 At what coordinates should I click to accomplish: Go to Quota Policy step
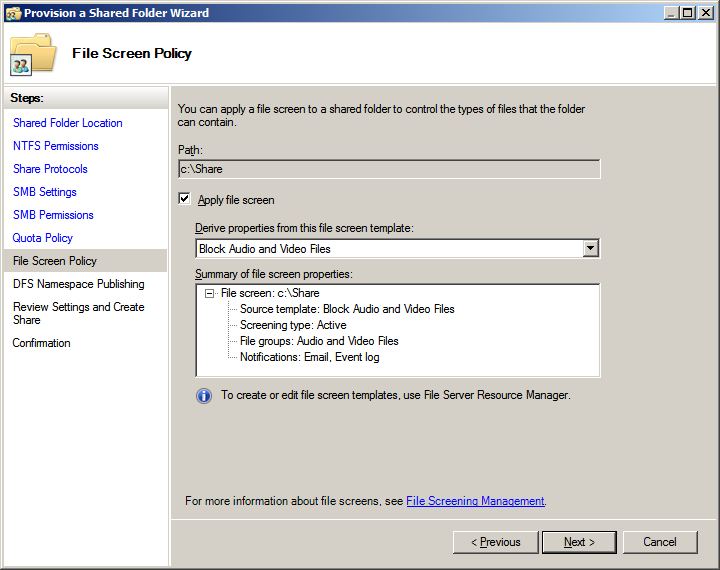click(x=43, y=238)
